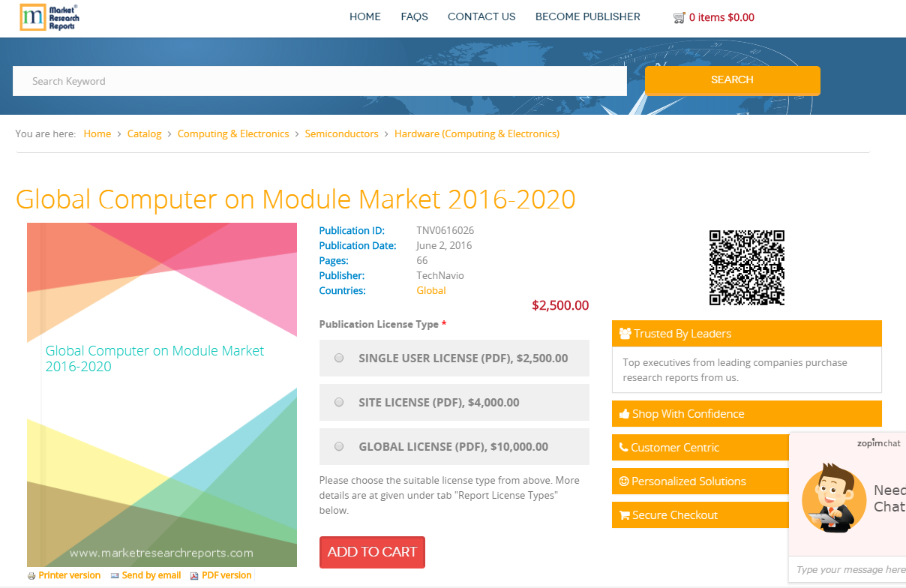The image size is (906, 588).
Task: Expand the Customer Centric section
Action: click(700, 448)
